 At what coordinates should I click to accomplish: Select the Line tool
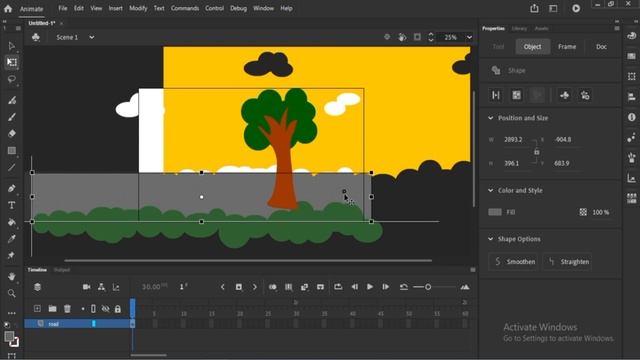pos(11,167)
